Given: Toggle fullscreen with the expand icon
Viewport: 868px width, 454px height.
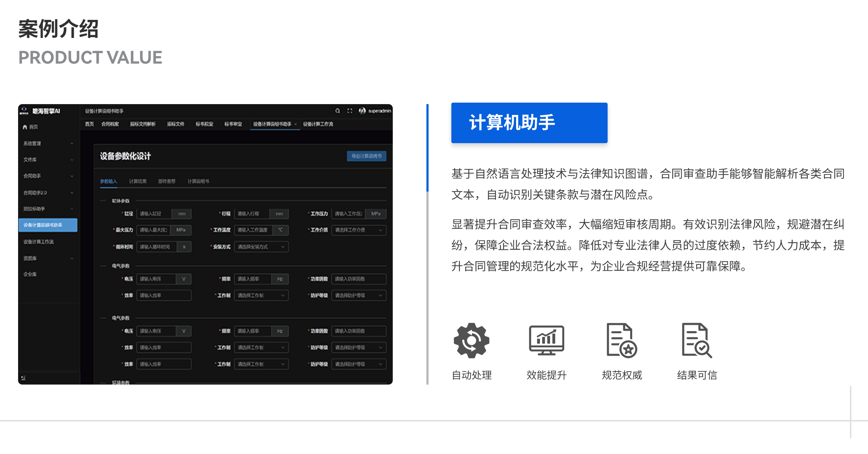Looking at the screenshot, I should 350,111.
